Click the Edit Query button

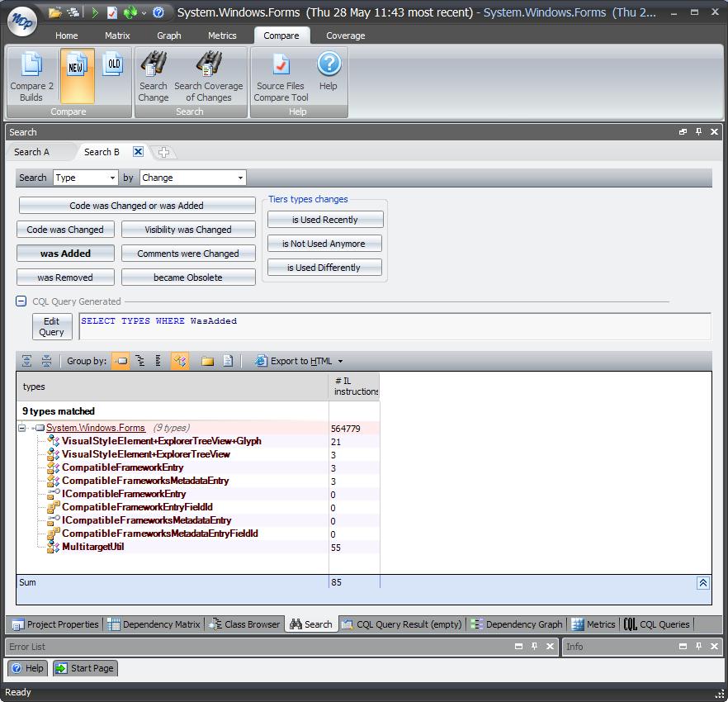52,326
